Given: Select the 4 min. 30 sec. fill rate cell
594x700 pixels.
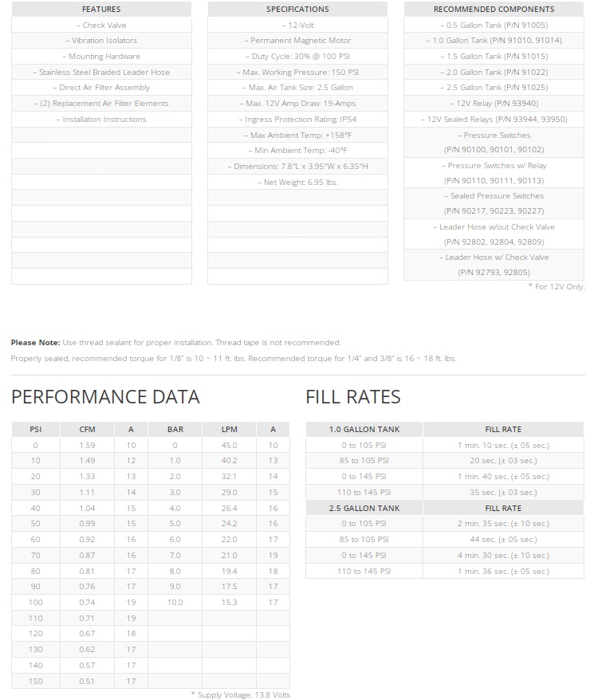Looking at the screenshot, I should (x=503, y=556).
